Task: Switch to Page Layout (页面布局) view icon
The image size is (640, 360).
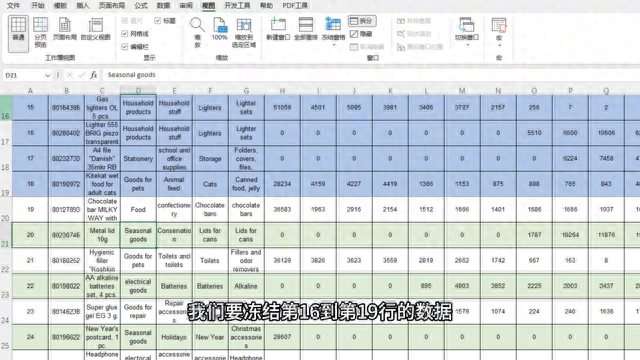Action: pyautogui.click(x=64, y=29)
